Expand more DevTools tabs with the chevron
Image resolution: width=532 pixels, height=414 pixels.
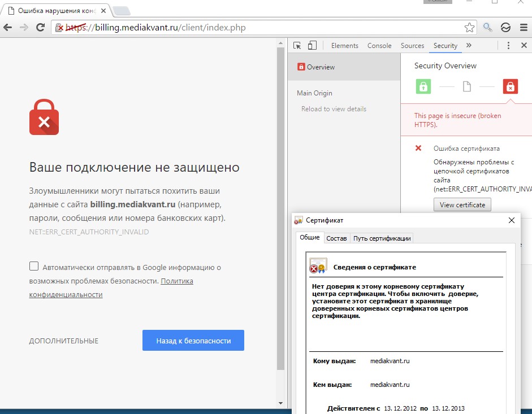coord(469,46)
